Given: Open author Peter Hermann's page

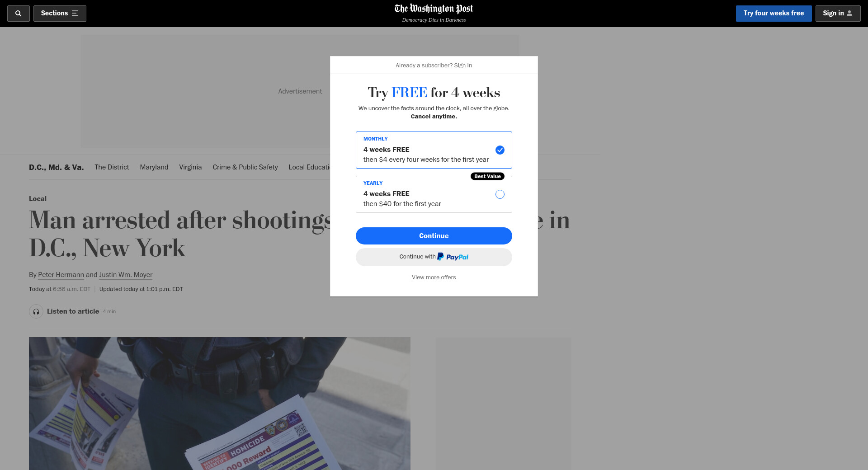Looking at the screenshot, I should point(61,275).
